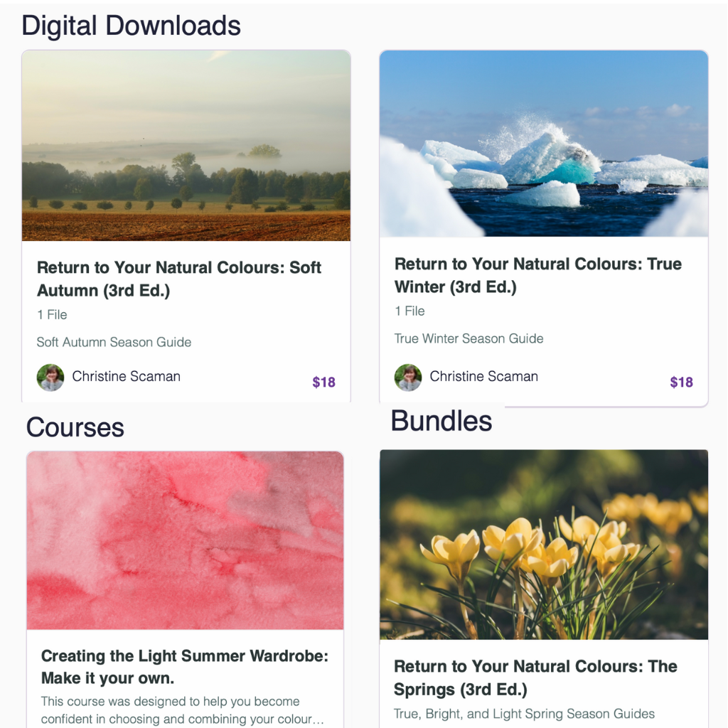This screenshot has width=728, height=728.
Task: Click True Winter Season Guide description text
Action: (x=469, y=338)
